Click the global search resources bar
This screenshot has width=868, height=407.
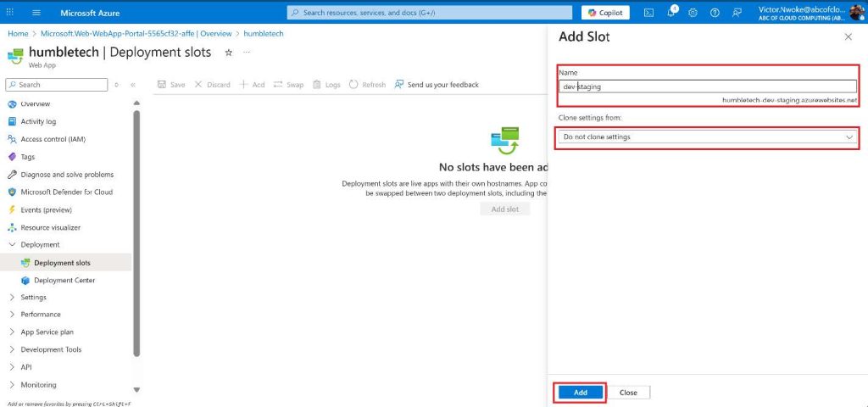pyautogui.click(x=430, y=13)
